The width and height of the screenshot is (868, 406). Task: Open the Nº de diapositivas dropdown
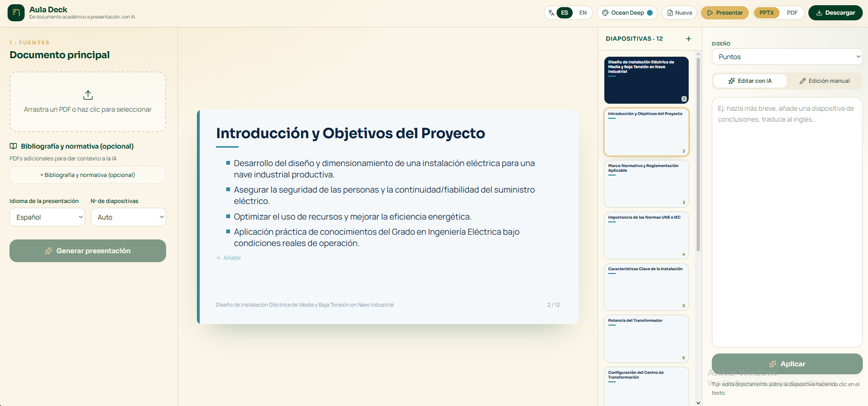click(128, 217)
